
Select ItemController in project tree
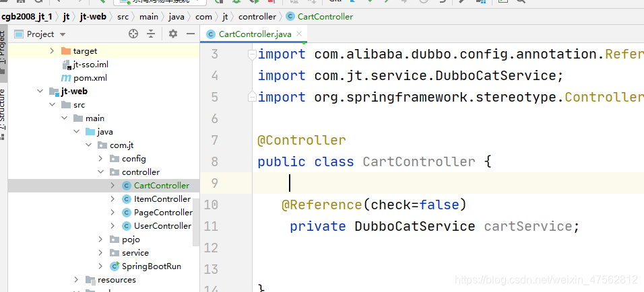pos(162,199)
